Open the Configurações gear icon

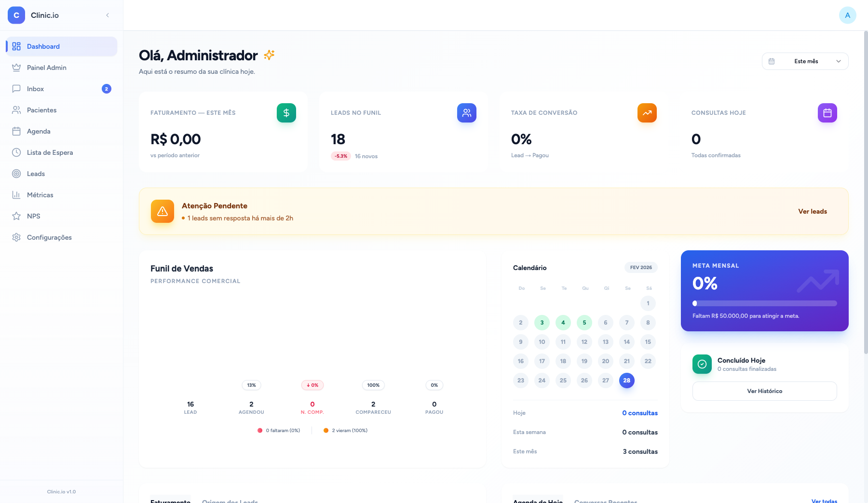(16, 237)
